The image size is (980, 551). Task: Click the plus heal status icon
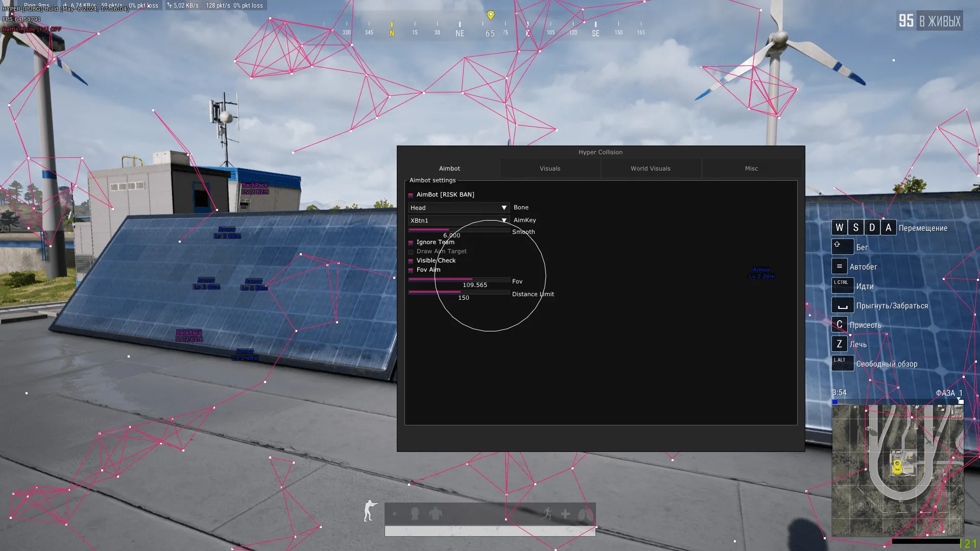(565, 514)
